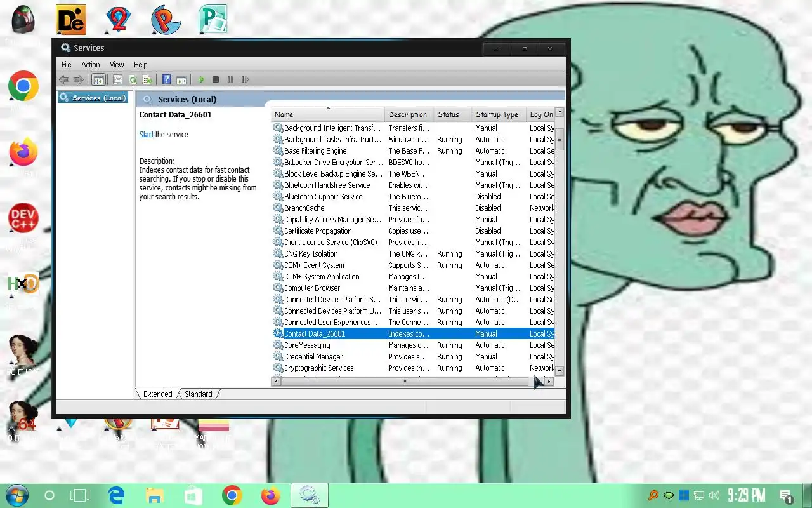Open the View menu
This screenshot has width=812, height=508.
pos(117,64)
